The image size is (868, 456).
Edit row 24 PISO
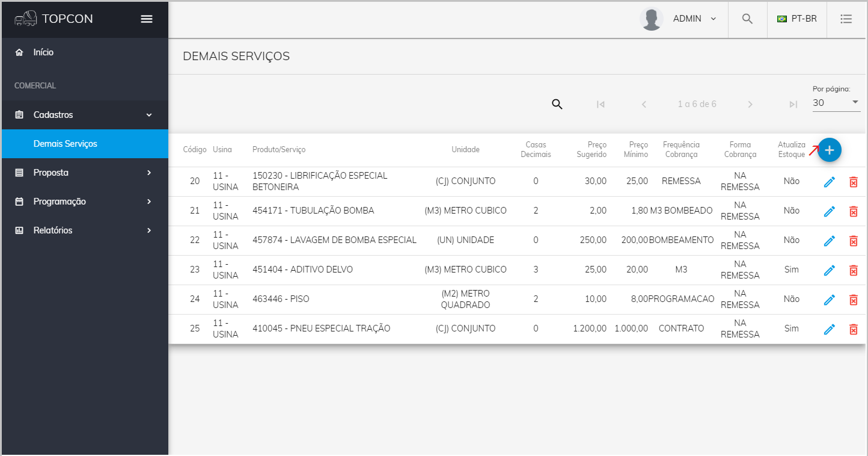830,300
